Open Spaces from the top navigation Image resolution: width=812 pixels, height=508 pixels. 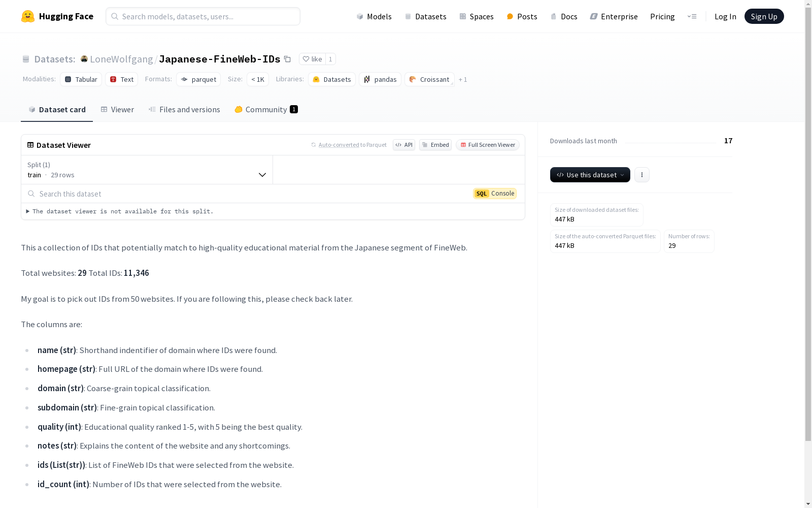click(x=477, y=16)
